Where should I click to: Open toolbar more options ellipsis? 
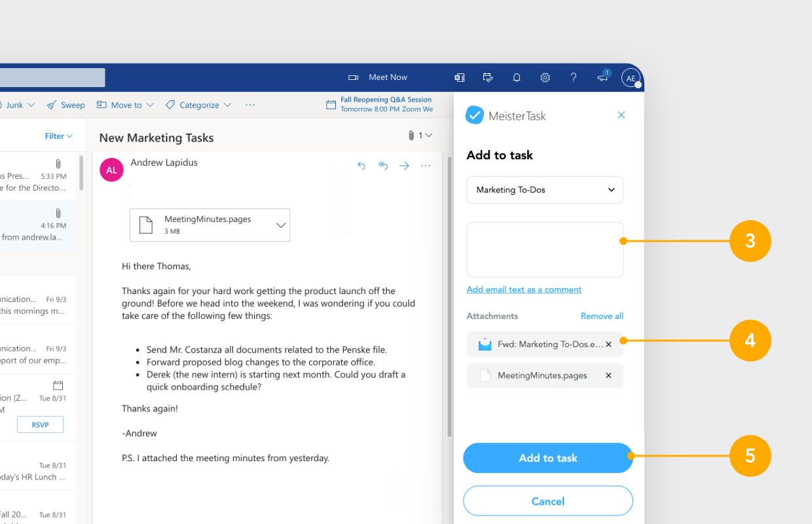pos(249,105)
